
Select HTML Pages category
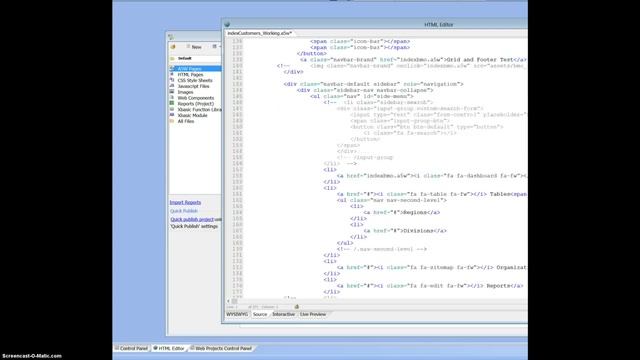(x=190, y=75)
